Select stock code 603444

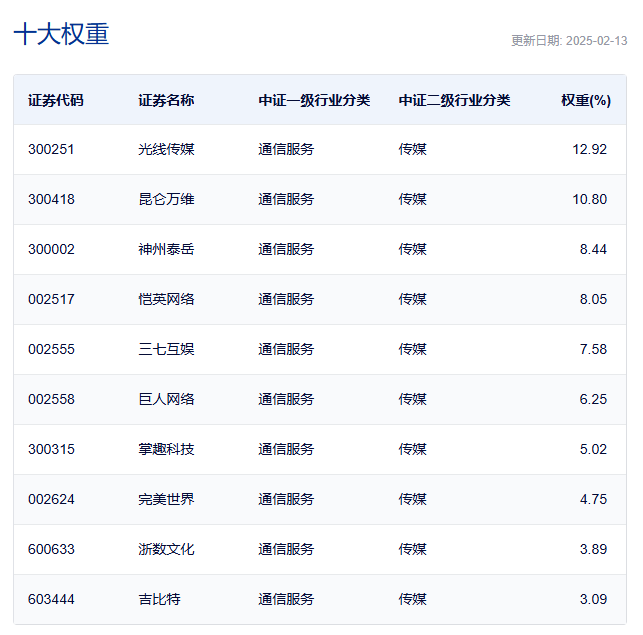coord(51,600)
